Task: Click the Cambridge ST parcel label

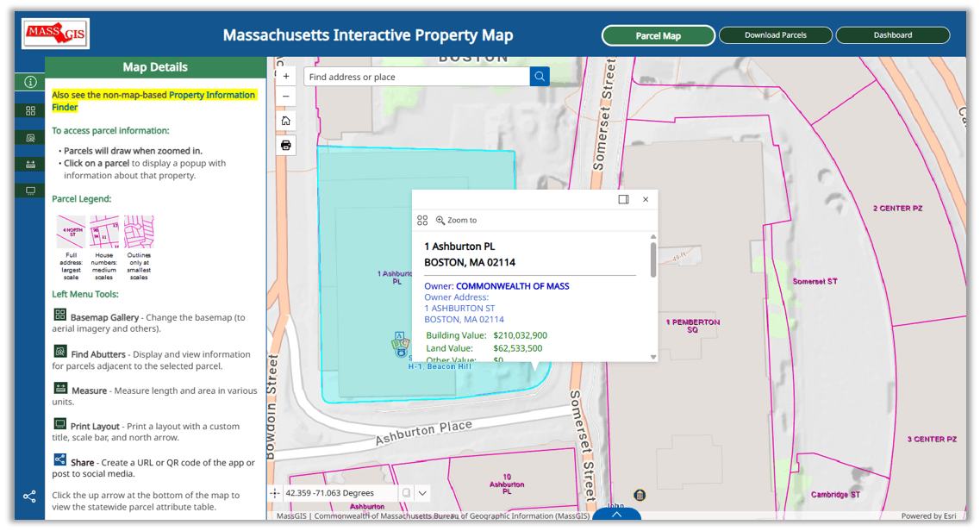Action: click(x=835, y=495)
